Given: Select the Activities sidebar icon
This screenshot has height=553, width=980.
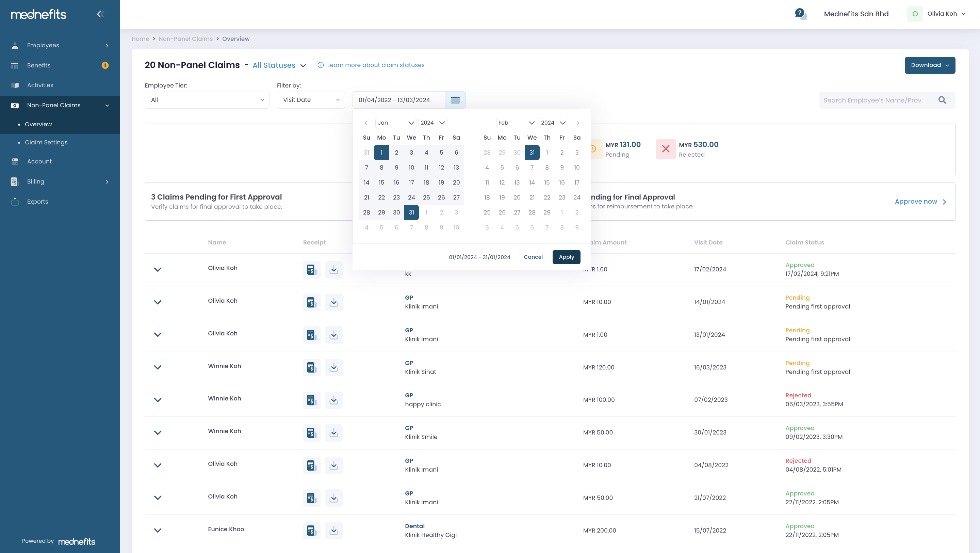Looking at the screenshot, I should pos(14,85).
